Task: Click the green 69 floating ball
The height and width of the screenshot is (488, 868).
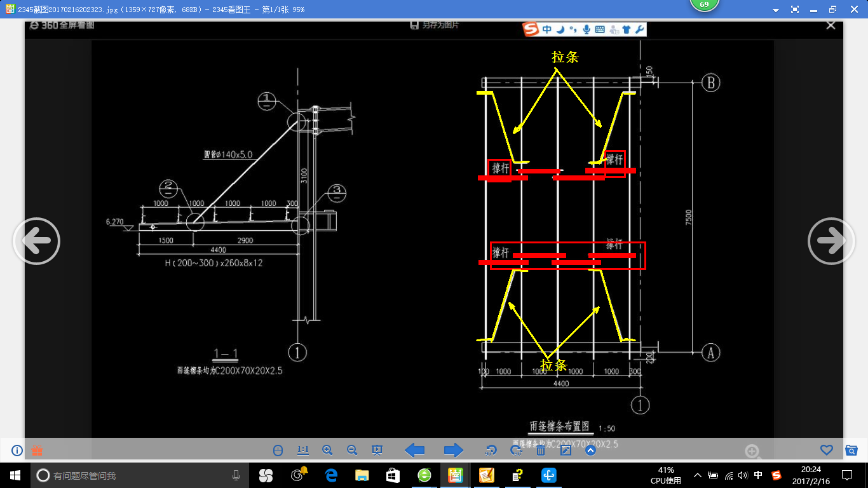Action: tap(704, 5)
